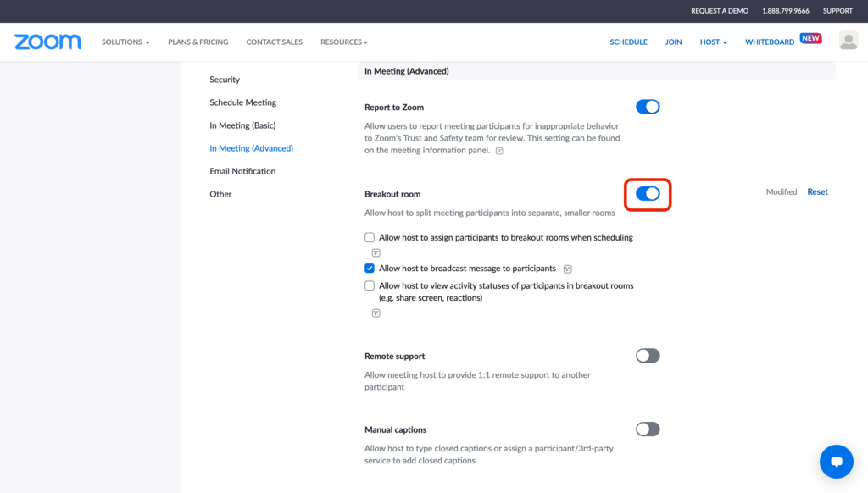Click the NEW badge beside Whiteboard
This screenshot has width=868, height=493.
point(810,38)
